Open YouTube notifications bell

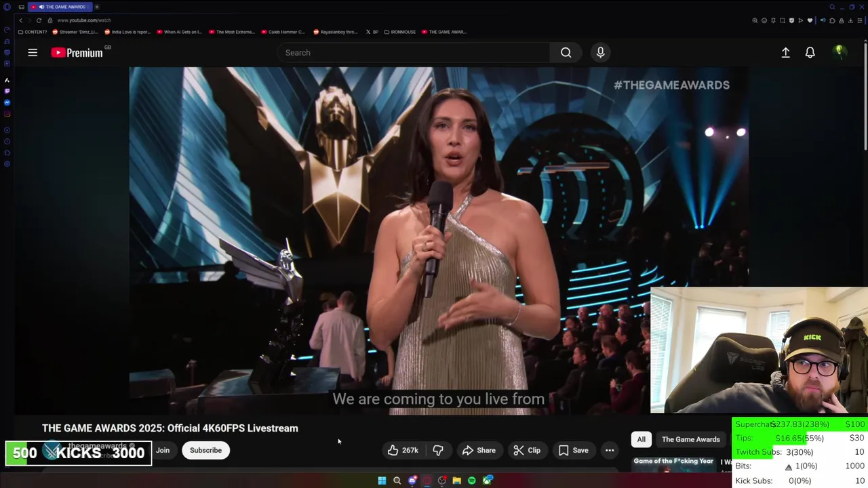(810, 52)
